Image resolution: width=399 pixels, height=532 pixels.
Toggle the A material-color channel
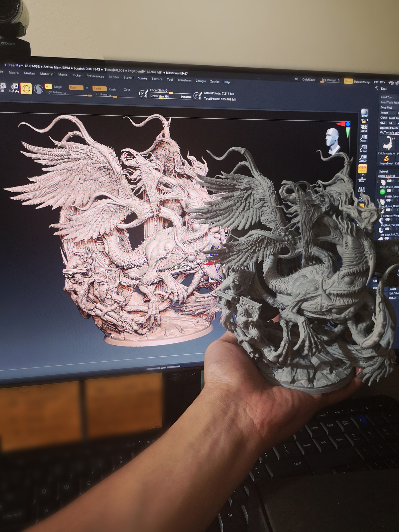click(x=48, y=86)
